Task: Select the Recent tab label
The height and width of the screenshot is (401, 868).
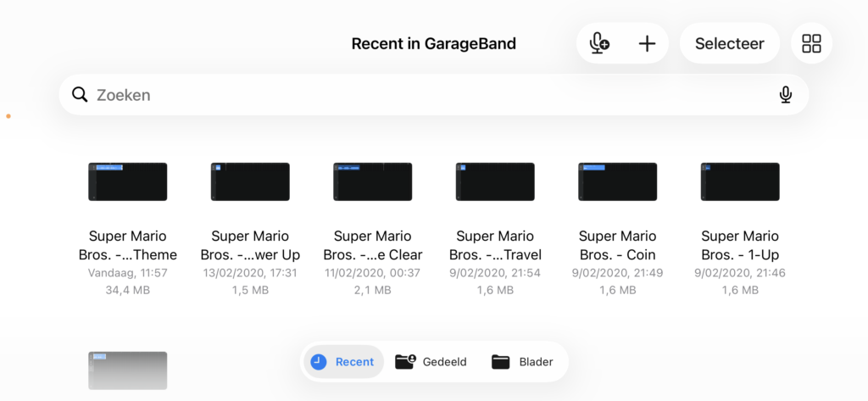Action: 354,362
